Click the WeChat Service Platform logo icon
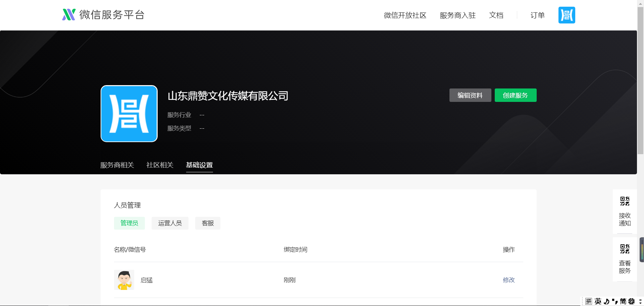 (x=69, y=15)
